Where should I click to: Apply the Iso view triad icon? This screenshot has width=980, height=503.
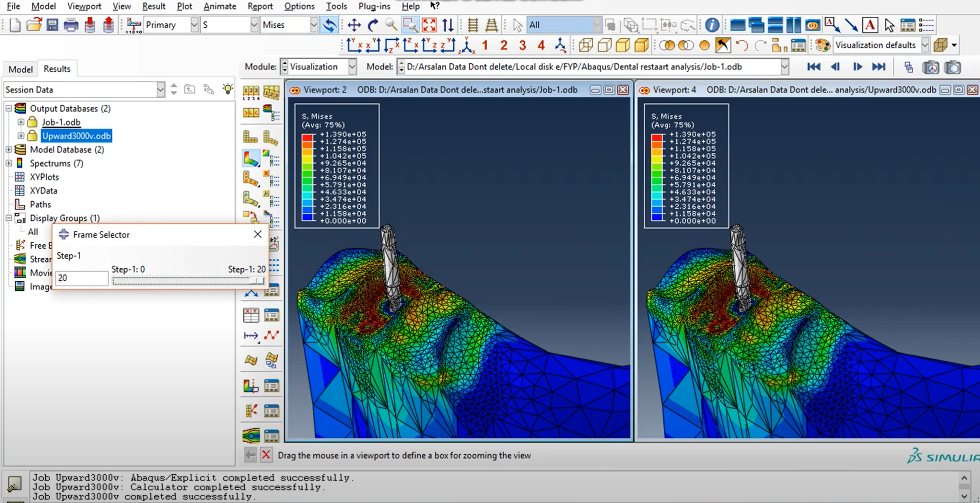point(467,45)
